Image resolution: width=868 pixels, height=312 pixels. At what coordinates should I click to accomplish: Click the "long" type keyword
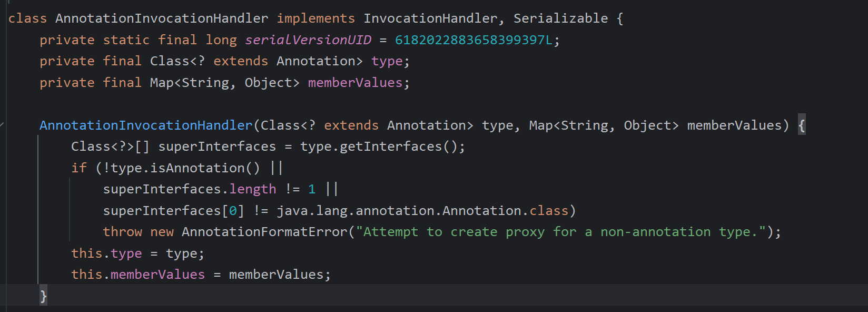[x=221, y=40]
